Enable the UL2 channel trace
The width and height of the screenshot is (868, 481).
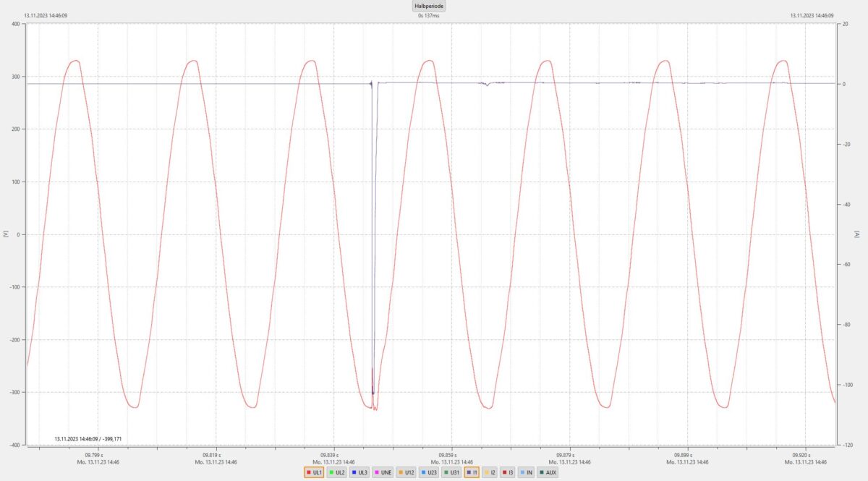click(336, 472)
